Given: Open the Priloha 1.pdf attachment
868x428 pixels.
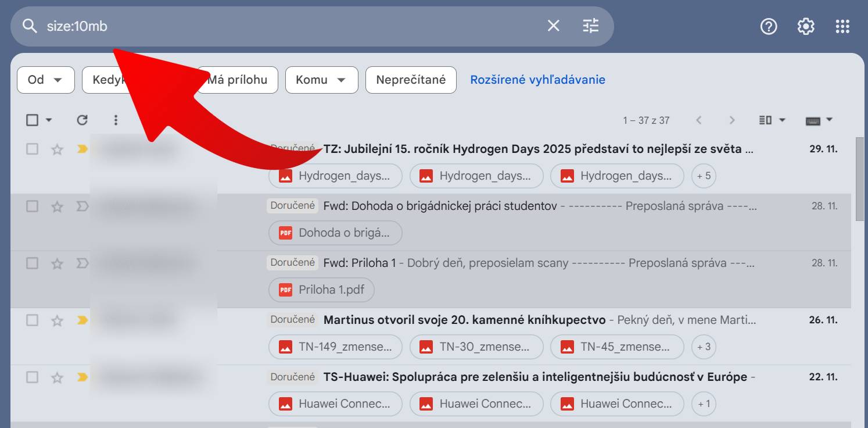Looking at the screenshot, I should pos(321,290).
